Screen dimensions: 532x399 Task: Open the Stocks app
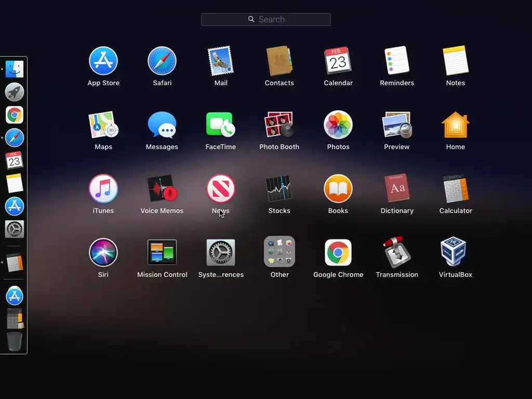point(279,189)
